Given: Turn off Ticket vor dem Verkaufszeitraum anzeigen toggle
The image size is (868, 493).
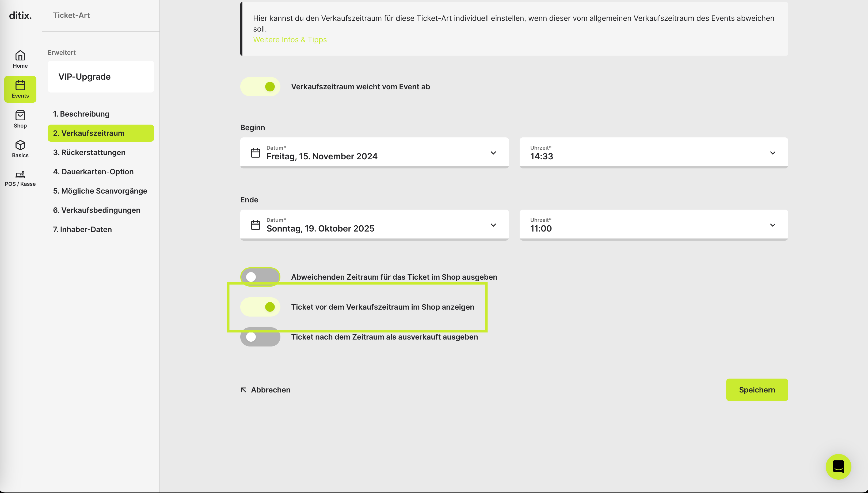Looking at the screenshot, I should click(x=260, y=307).
